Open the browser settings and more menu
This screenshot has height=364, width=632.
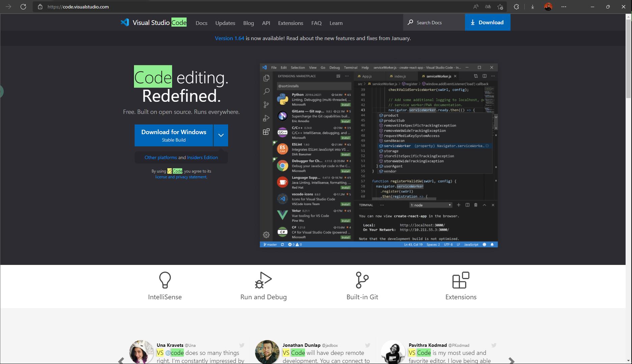coord(564,7)
